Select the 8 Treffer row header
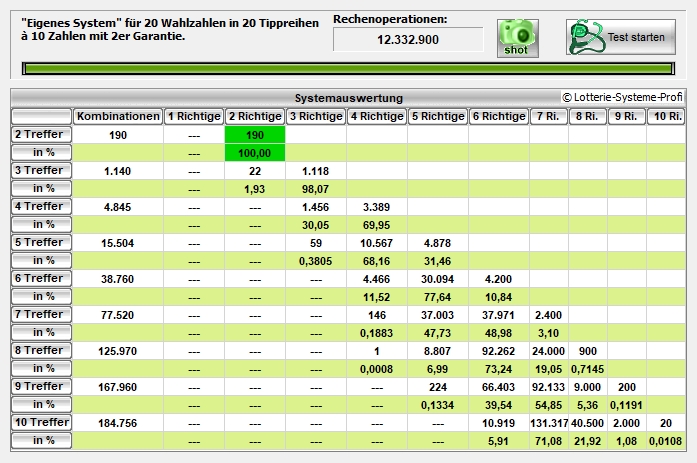Screen dimensions: 697x463 (41, 350)
